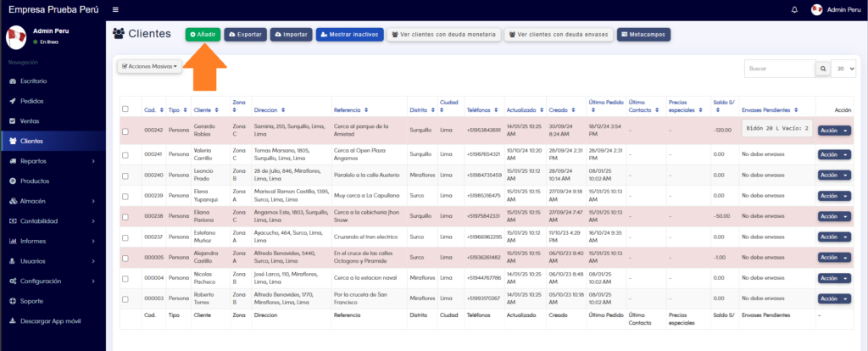
Task: Click Ver clientes con deuda envases
Action: coord(559,34)
